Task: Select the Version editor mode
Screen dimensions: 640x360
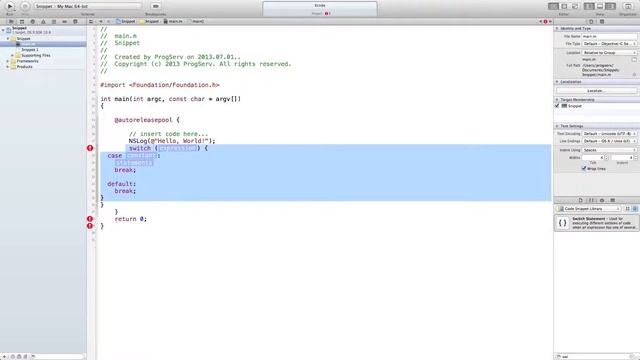Action: pos(575,6)
